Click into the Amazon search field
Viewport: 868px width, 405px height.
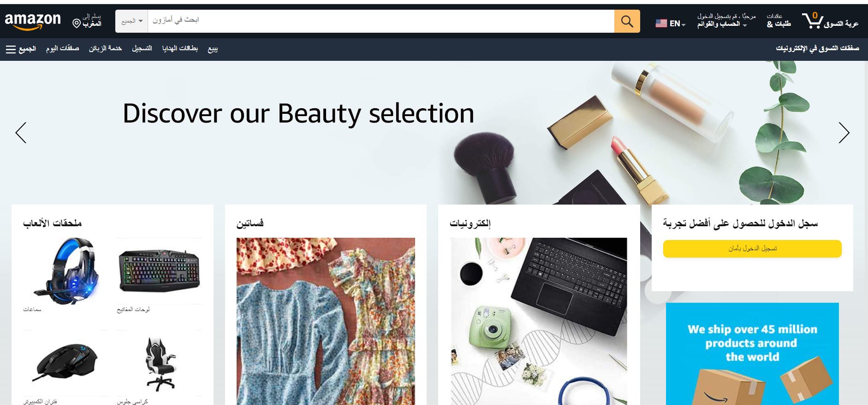pos(380,21)
